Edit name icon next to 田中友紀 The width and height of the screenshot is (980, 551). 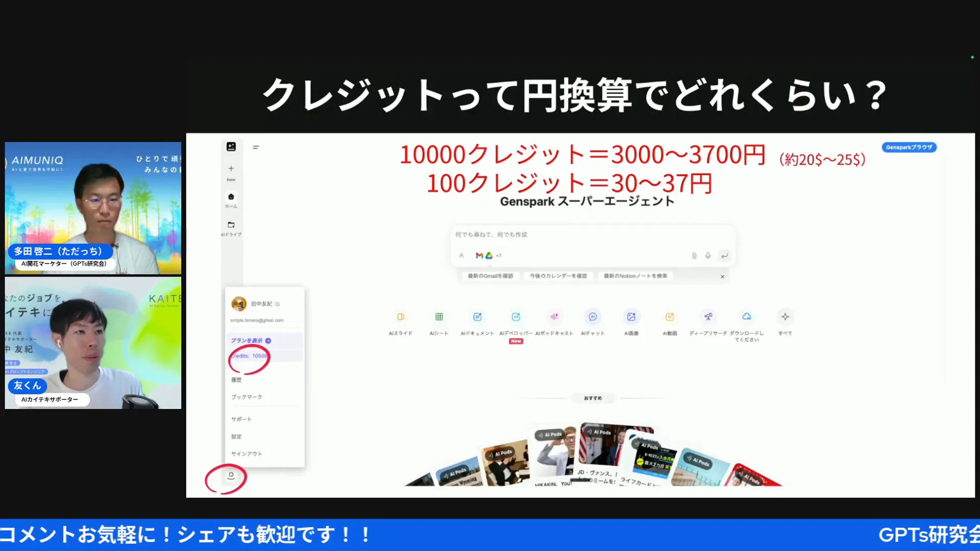[x=278, y=304]
